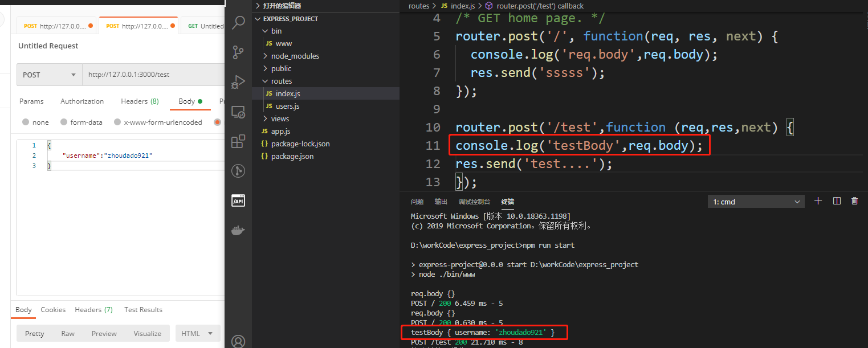
Task: Open the Search view in VS Code activity bar
Action: 238,22
